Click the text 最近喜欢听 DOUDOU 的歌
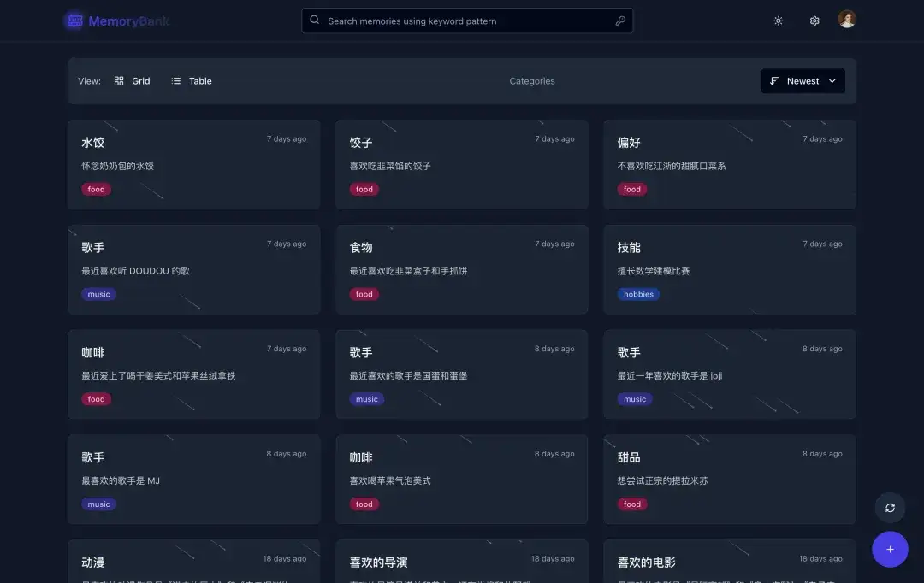The width and height of the screenshot is (924, 583). click(x=135, y=271)
